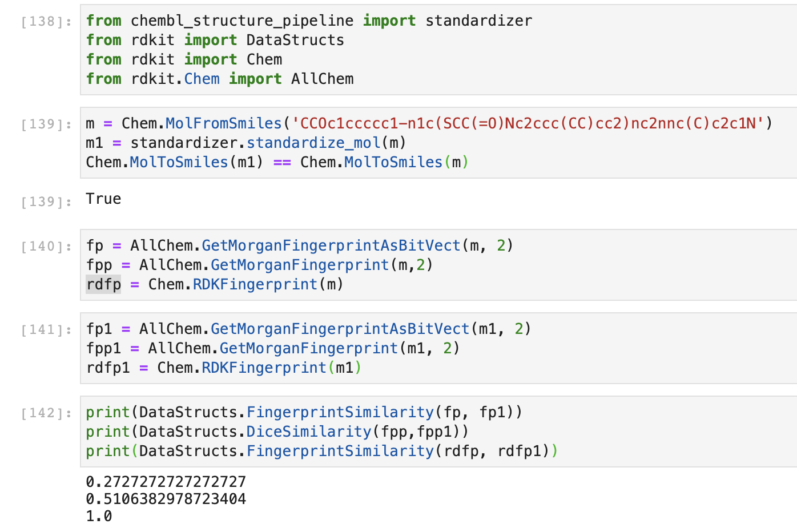Click the from rdkit import Chem line
The width and height of the screenshot is (797, 532).
tap(183, 59)
